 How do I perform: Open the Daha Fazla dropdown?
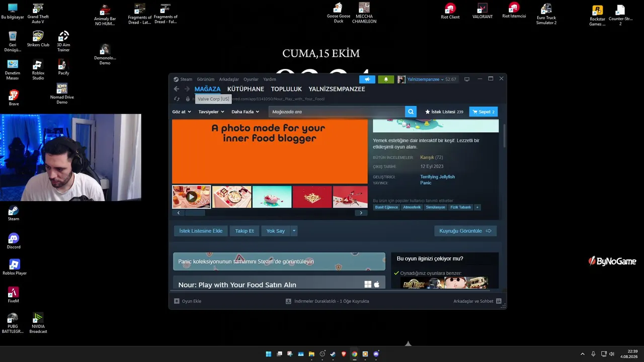245,112
